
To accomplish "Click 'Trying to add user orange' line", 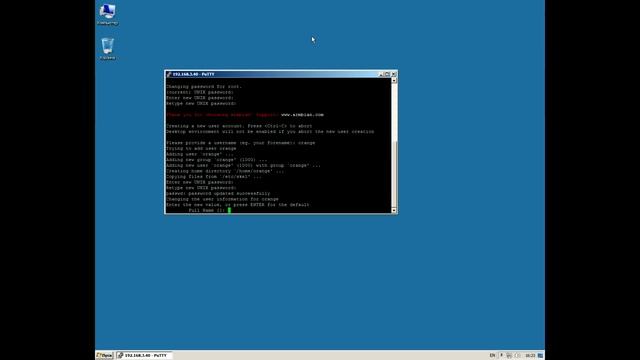I will point(201,149).
